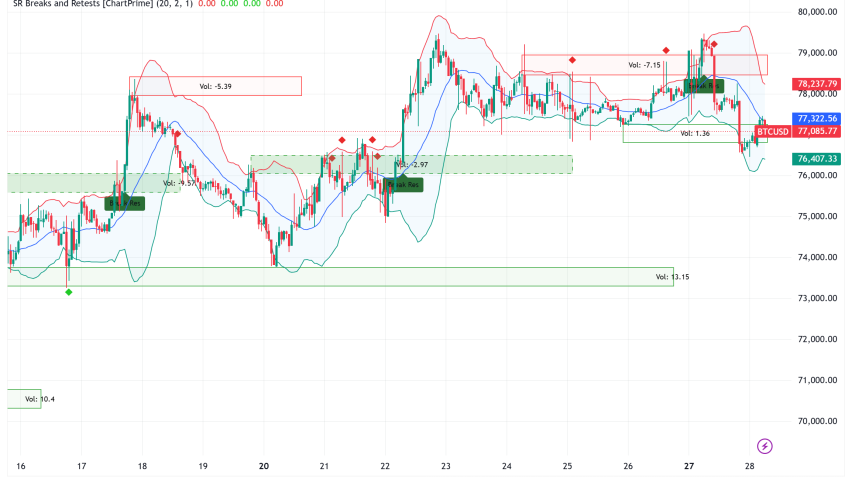This screenshot has height=485, width=852.
Task: Click date 20 on the time axis
Action: click(264, 466)
